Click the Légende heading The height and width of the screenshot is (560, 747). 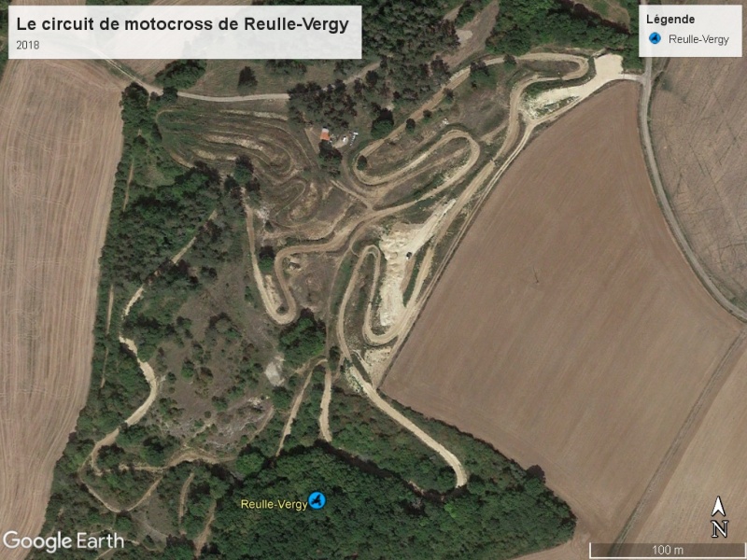click(x=670, y=20)
